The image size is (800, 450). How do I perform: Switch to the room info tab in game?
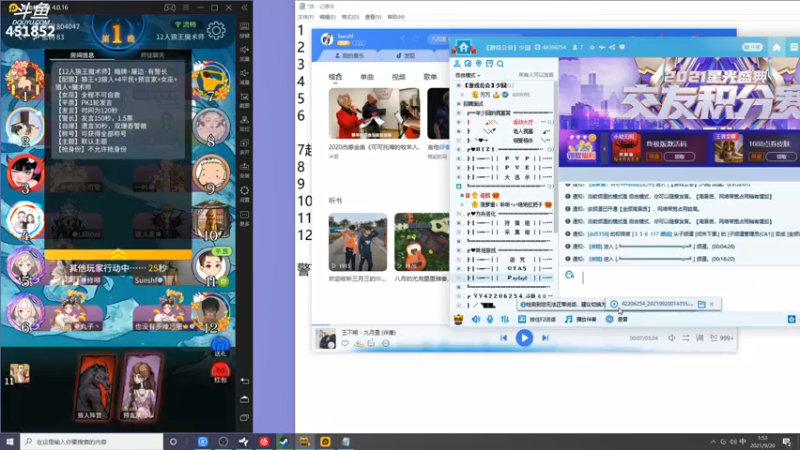tap(82, 55)
